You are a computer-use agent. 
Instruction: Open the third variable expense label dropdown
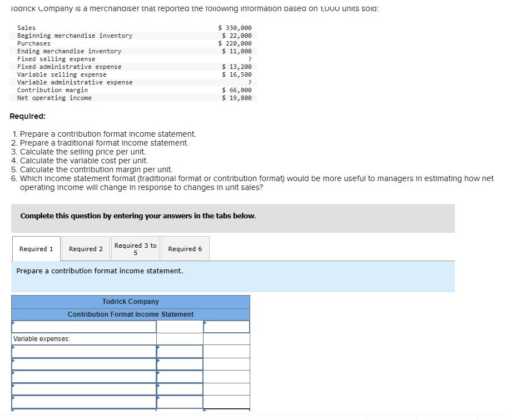click(13, 373)
